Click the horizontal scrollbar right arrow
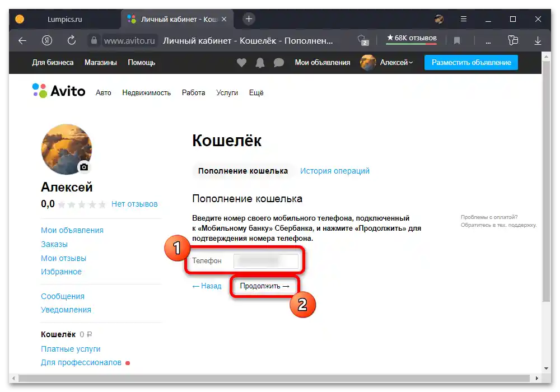This screenshot has height=392, width=560. 537,378
